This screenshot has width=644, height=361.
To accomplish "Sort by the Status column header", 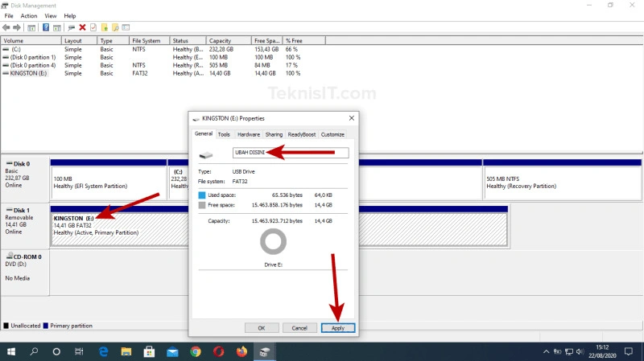I will [x=188, y=41].
